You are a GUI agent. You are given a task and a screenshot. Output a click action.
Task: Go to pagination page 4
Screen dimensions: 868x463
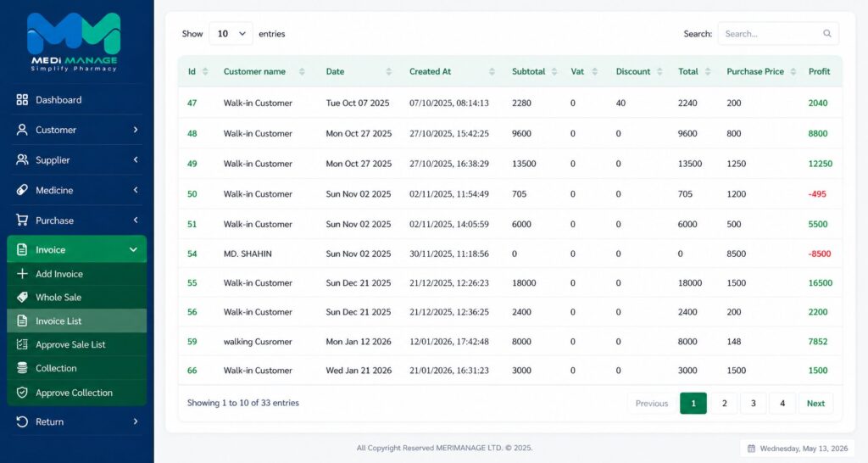[x=782, y=403]
